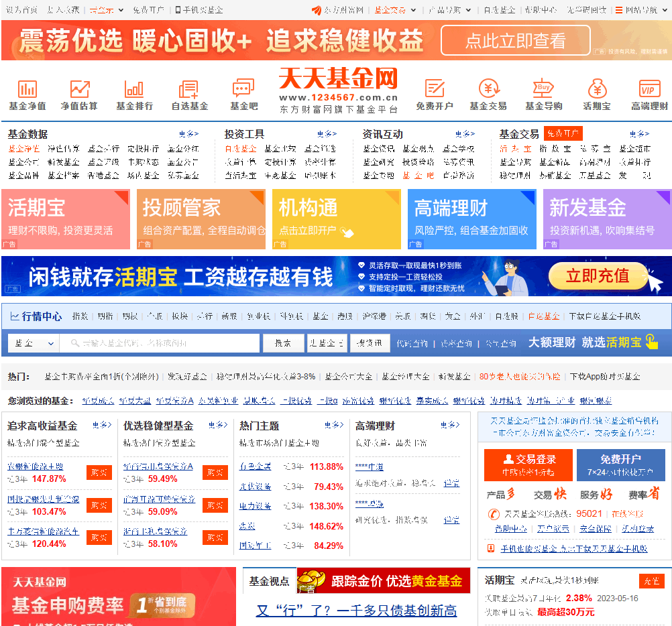
Task: Select 沪深港 in the 行情中心 nav bar
Action: pos(374,316)
